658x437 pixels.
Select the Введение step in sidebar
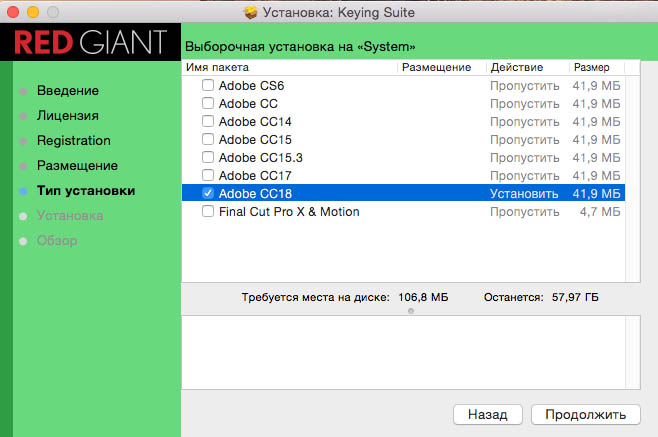[x=68, y=91]
